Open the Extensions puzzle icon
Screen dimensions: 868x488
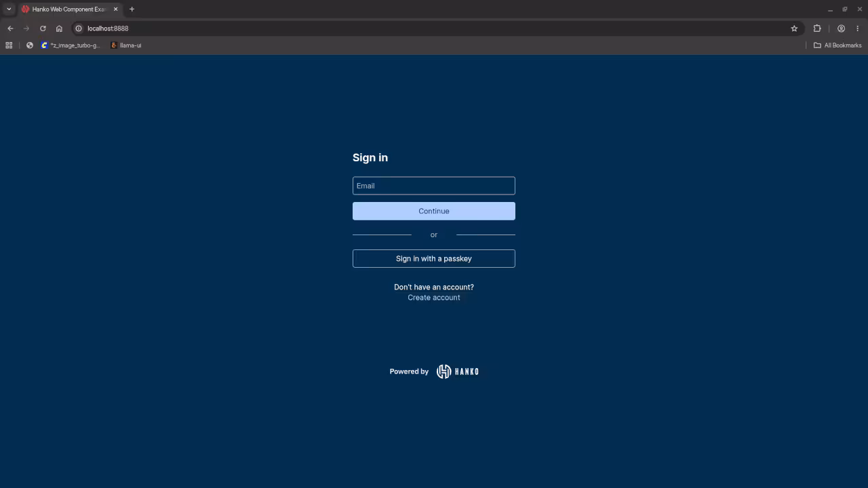(817, 28)
